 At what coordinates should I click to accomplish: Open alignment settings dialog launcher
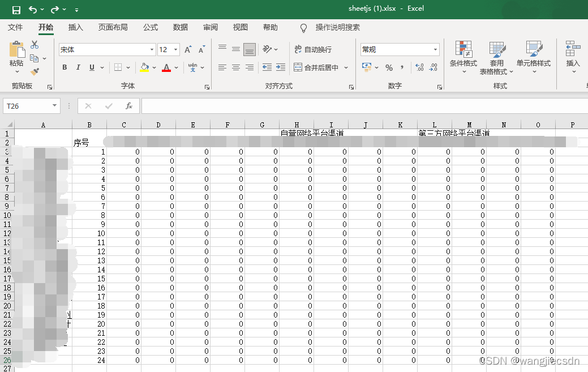[351, 87]
